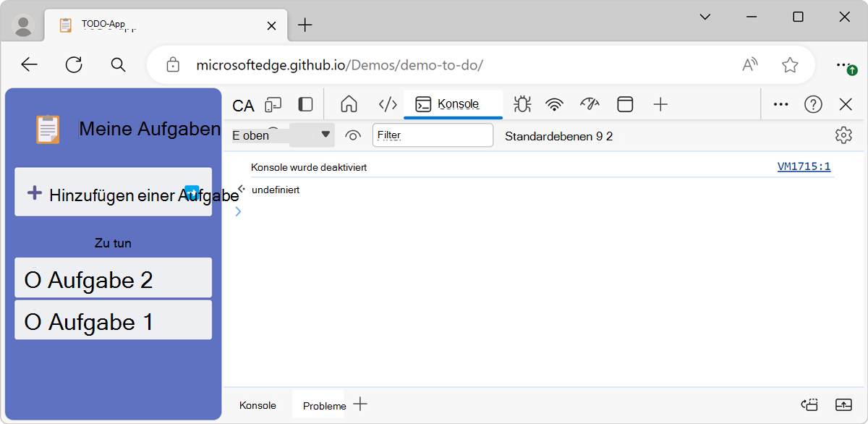The height and width of the screenshot is (424, 868).
Task: Reload the page
Action: click(x=74, y=65)
